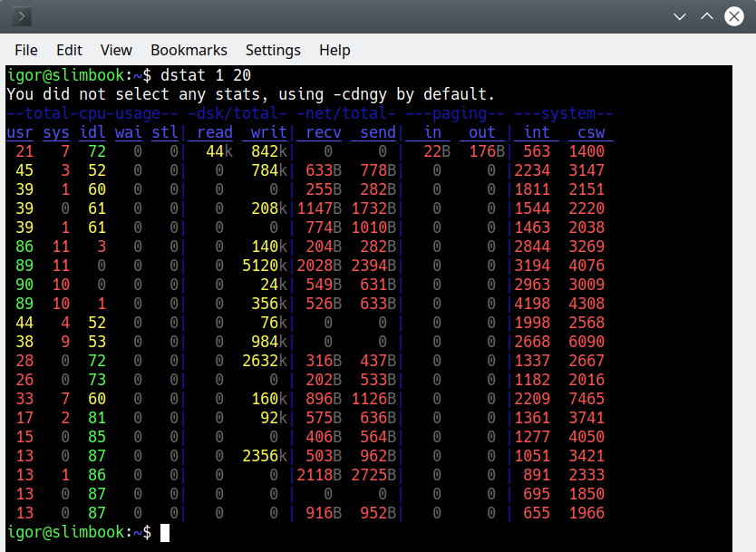Click the 'usr' column header
756x552 pixels.
[x=19, y=132]
